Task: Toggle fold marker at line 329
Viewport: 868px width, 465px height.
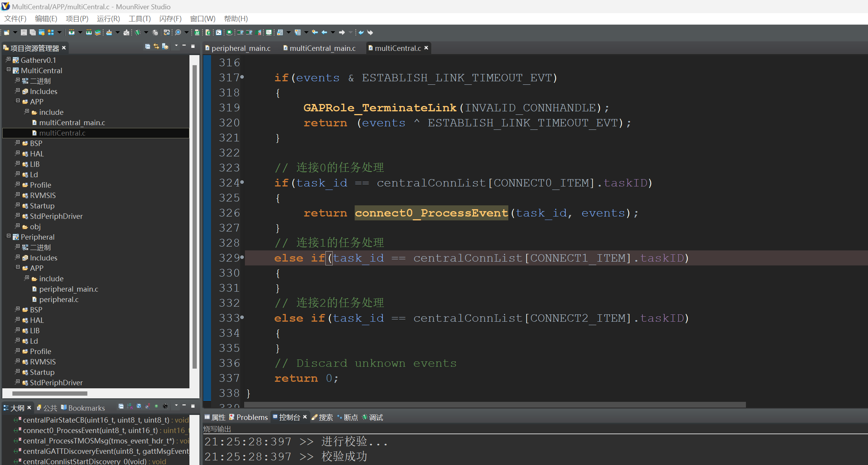Action: tap(242, 257)
